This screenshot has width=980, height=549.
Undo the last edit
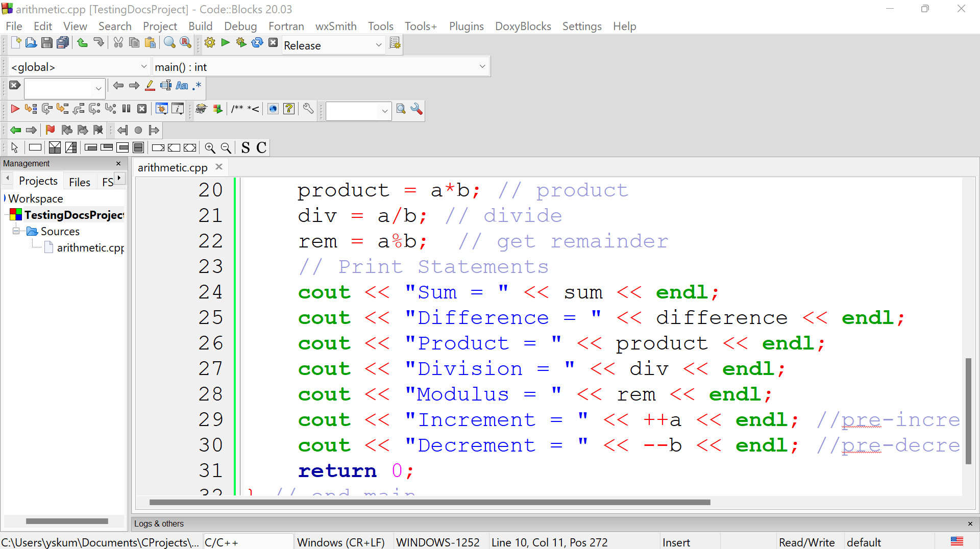[x=82, y=42]
